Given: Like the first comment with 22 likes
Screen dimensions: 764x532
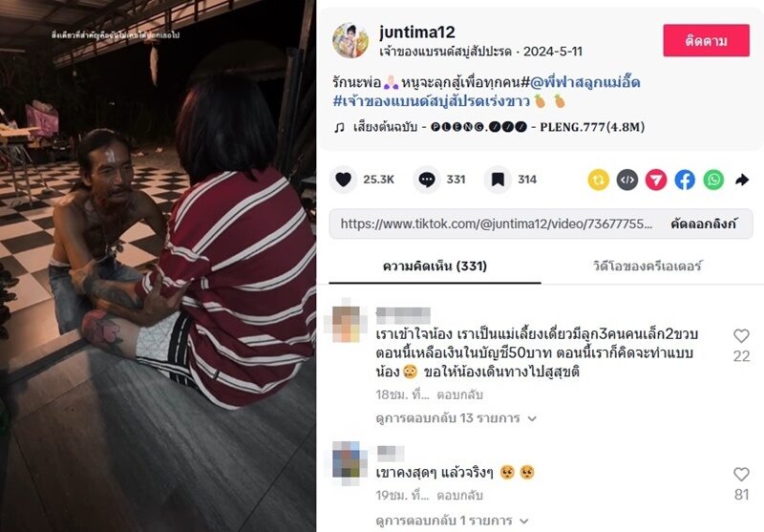Looking at the screenshot, I should 741,335.
